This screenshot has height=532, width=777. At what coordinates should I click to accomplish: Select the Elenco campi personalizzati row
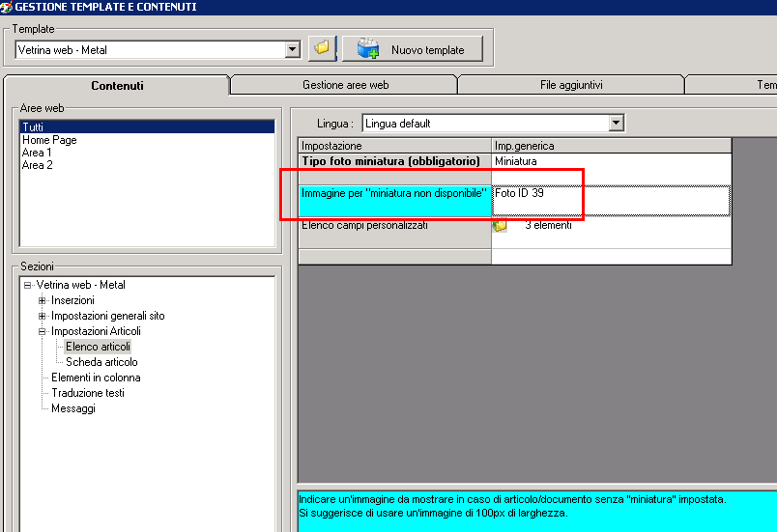pos(395,233)
